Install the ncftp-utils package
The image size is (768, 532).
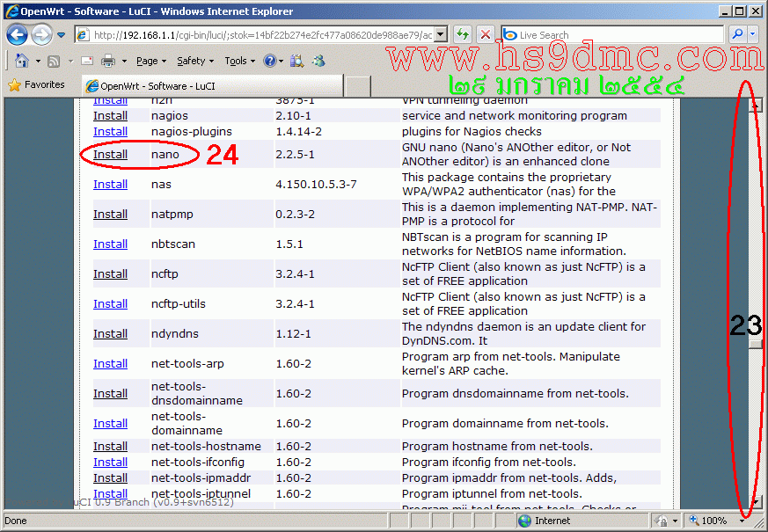click(x=110, y=304)
